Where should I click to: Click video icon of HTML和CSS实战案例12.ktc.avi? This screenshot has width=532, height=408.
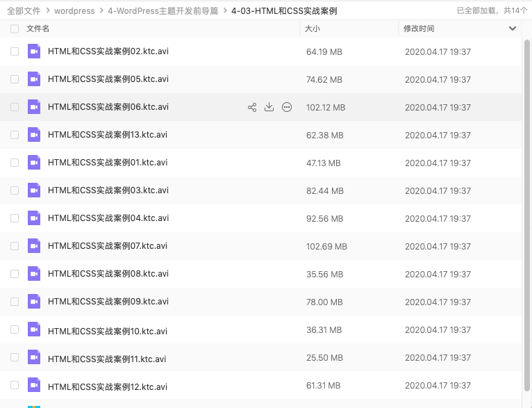point(34,385)
